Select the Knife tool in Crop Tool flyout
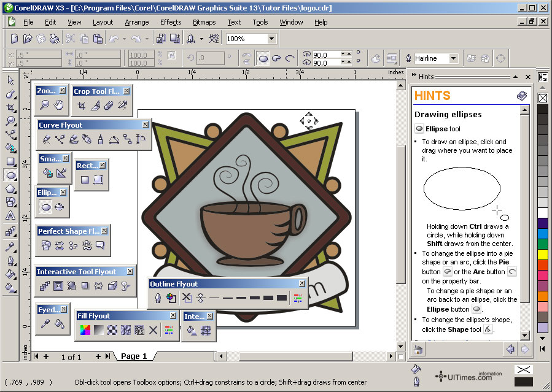Viewport: 552px width, 392px height. point(95,105)
